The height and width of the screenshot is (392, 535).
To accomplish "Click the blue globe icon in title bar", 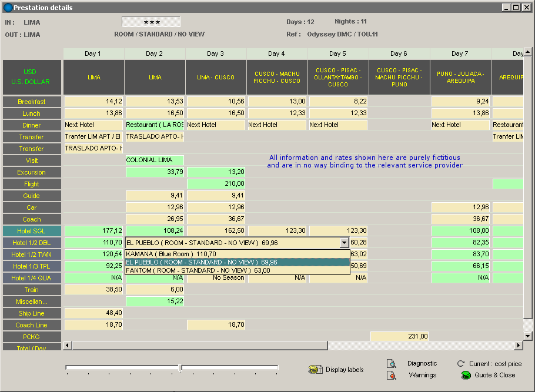I will [8, 8].
